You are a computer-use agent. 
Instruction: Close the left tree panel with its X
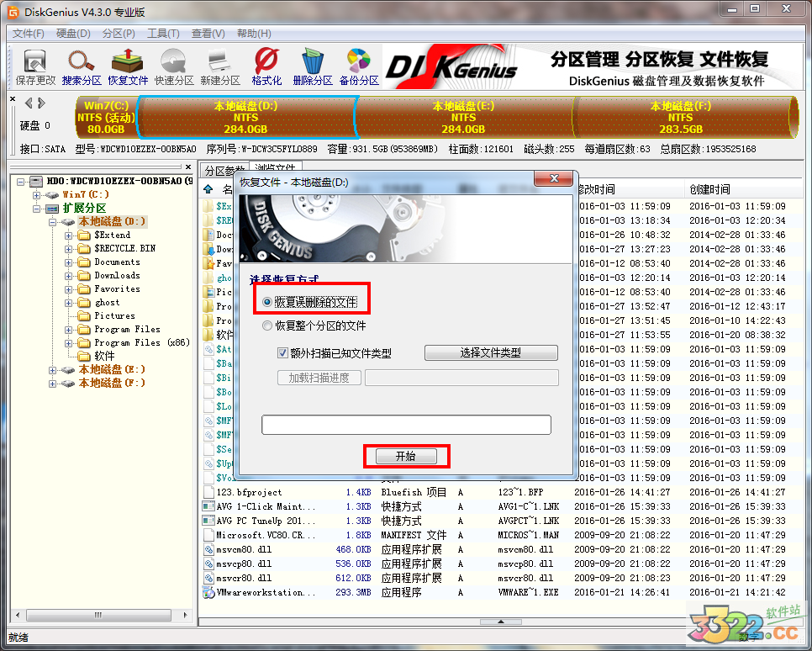pos(188,167)
